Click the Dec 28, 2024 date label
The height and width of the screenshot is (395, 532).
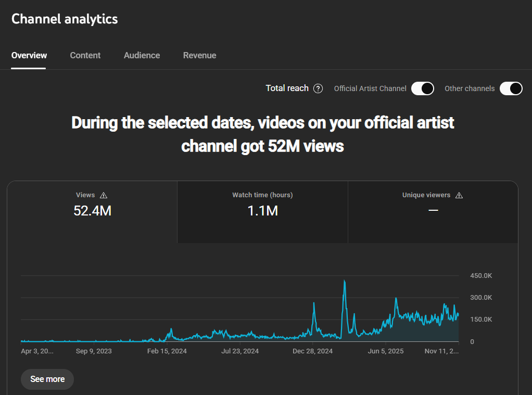coord(312,351)
